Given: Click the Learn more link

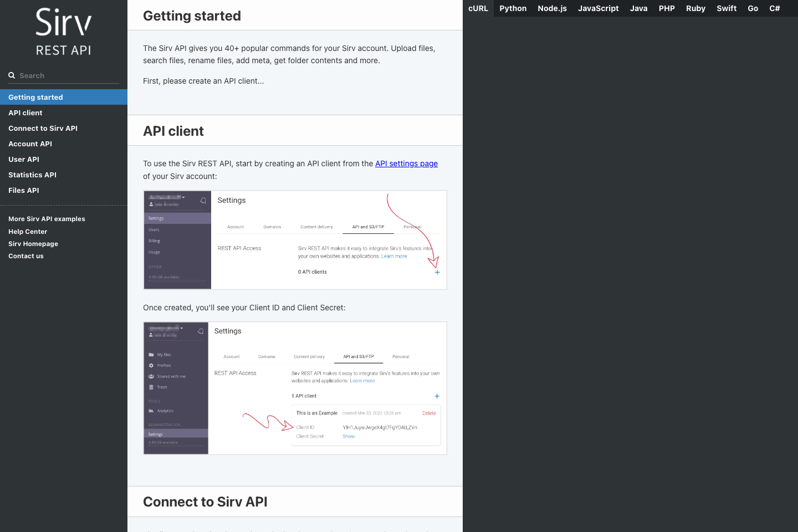Looking at the screenshot, I should tap(395, 256).
